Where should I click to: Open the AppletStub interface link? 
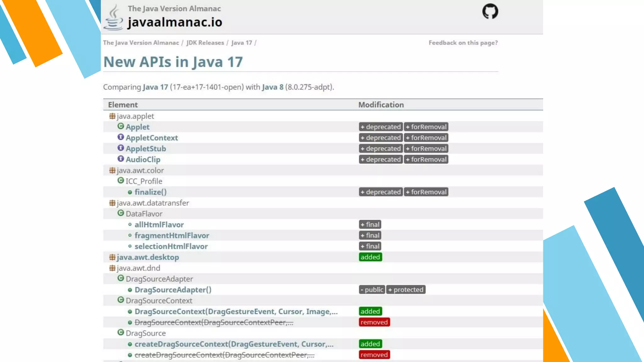[x=146, y=149]
